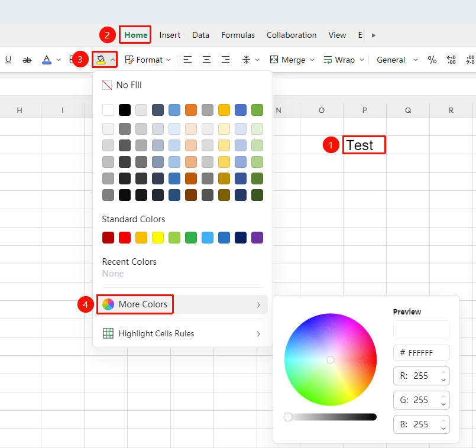Click the R value input field
The width and height of the screenshot is (476, 448).
click(x=422, y=376)
